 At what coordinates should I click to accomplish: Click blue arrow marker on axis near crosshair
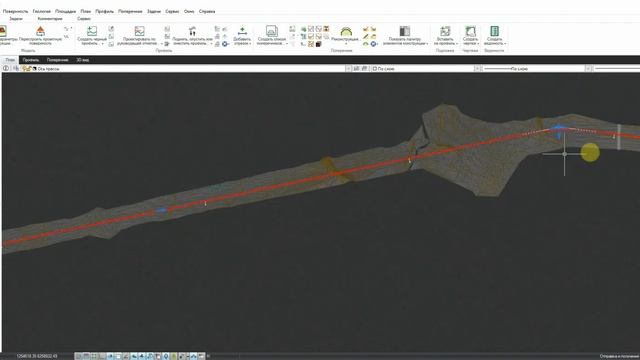point(560,131)
